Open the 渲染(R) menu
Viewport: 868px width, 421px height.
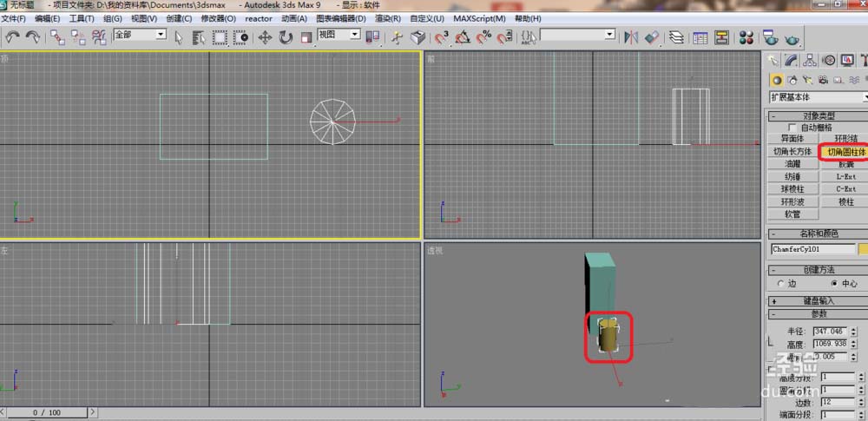click(x=387, y=18)
